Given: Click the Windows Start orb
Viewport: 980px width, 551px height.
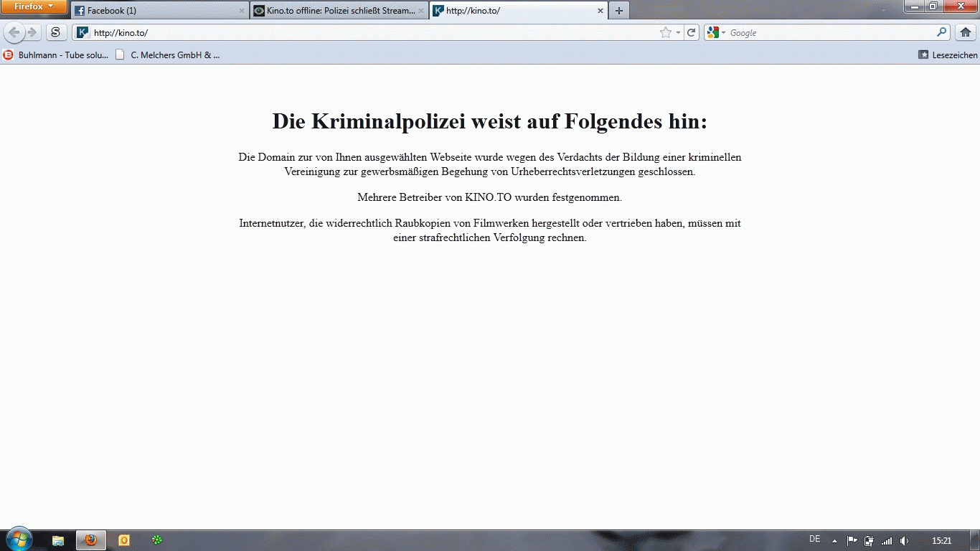Looking at the screenshot, I should pos(19,540).
